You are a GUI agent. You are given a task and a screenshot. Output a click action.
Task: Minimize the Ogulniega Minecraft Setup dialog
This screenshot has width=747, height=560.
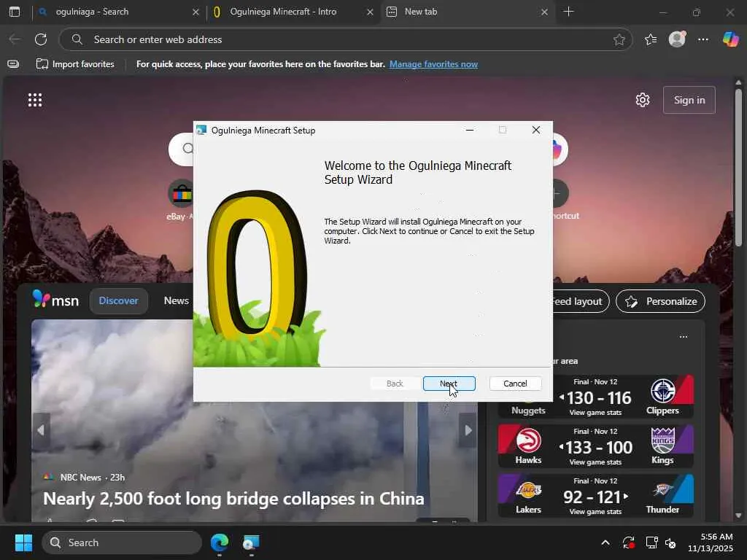(470, 130)
